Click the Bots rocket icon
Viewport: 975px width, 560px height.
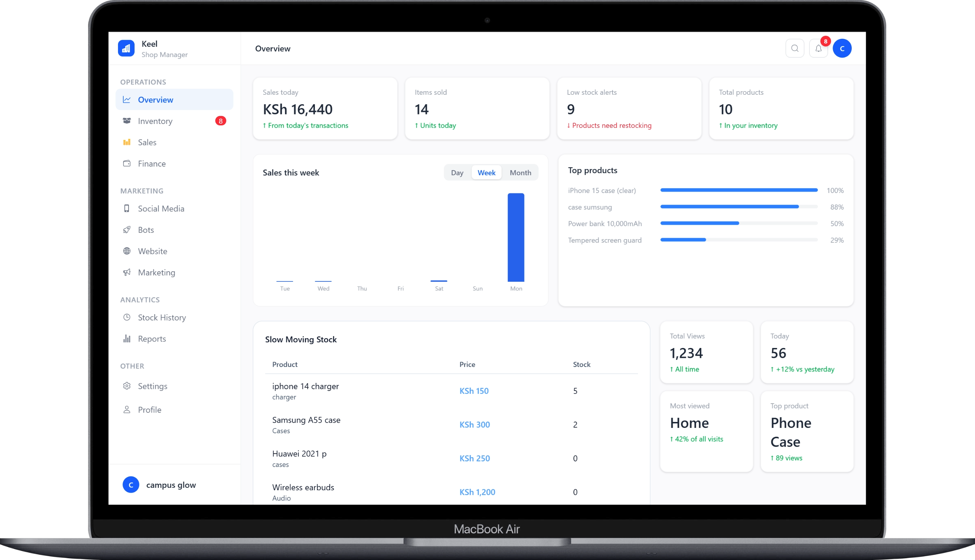[x=126, y=230]
